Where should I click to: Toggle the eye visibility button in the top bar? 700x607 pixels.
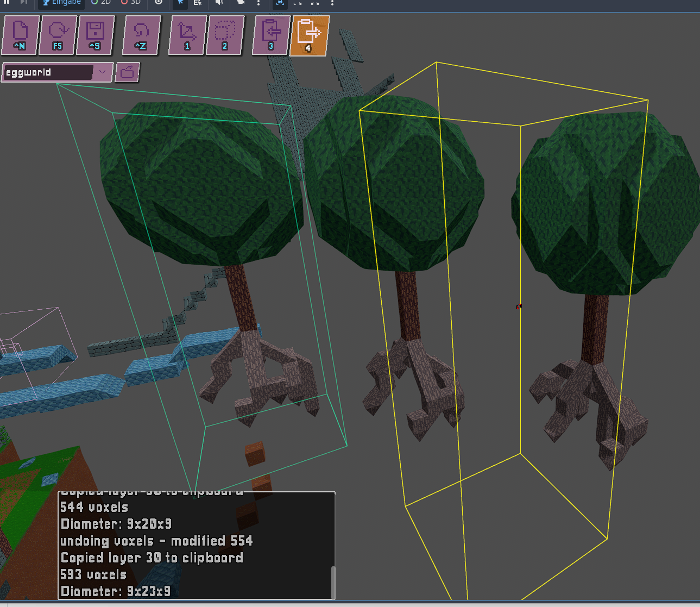tap(158, 3)
